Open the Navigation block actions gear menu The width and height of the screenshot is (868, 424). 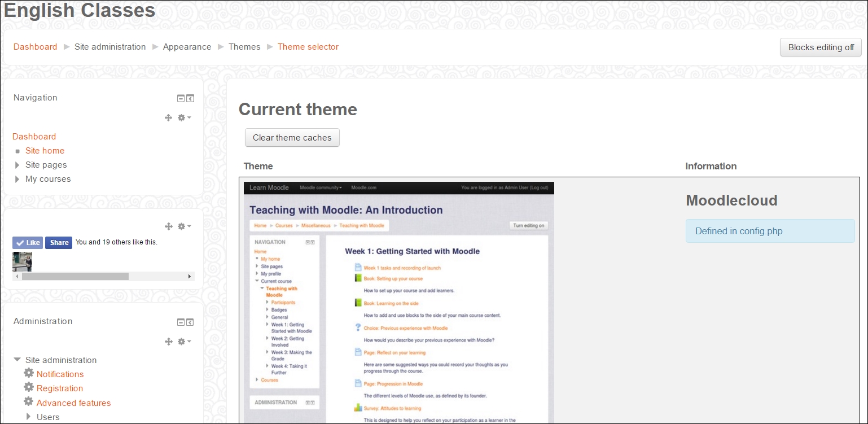[184, 117]
